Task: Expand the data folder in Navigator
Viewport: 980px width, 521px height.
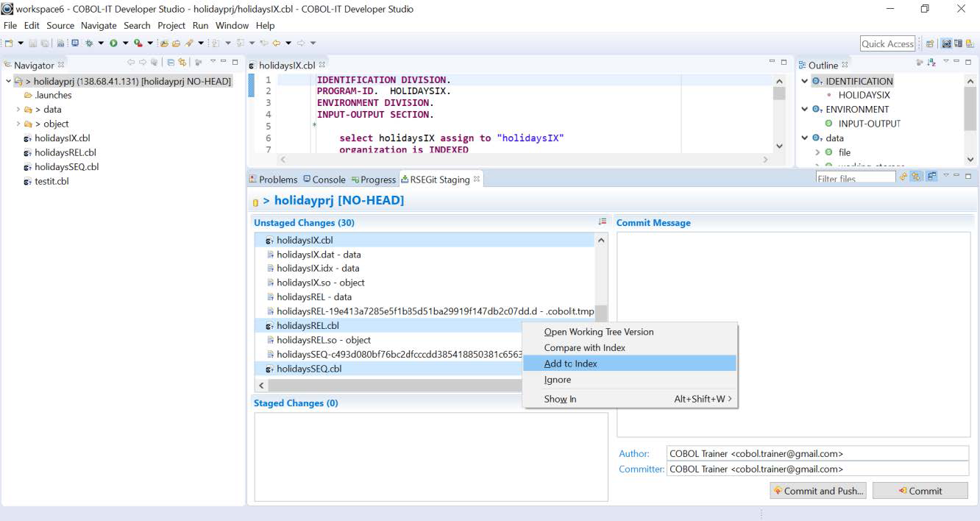Action: (x=18, y=110)
